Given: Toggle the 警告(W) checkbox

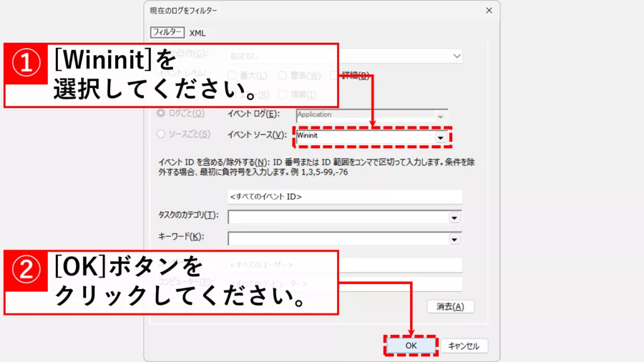Looking at the screenshot, I should [x=282, y=75].
